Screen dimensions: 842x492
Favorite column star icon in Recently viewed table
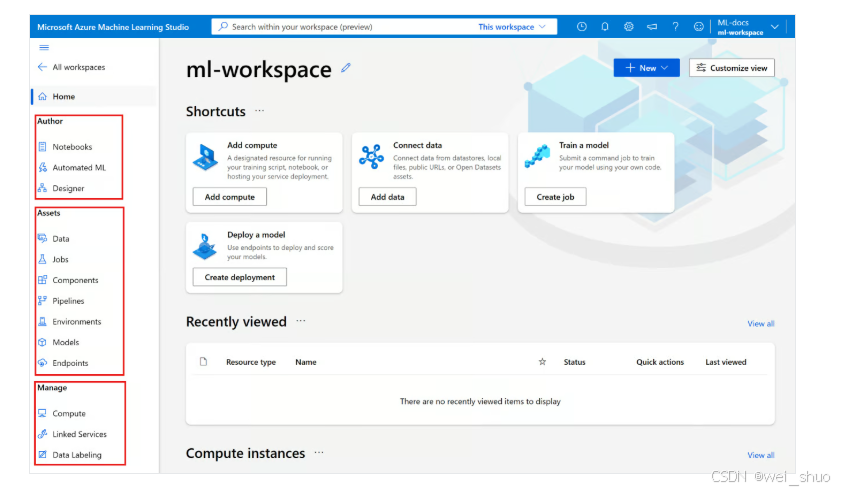pos(542,362)
